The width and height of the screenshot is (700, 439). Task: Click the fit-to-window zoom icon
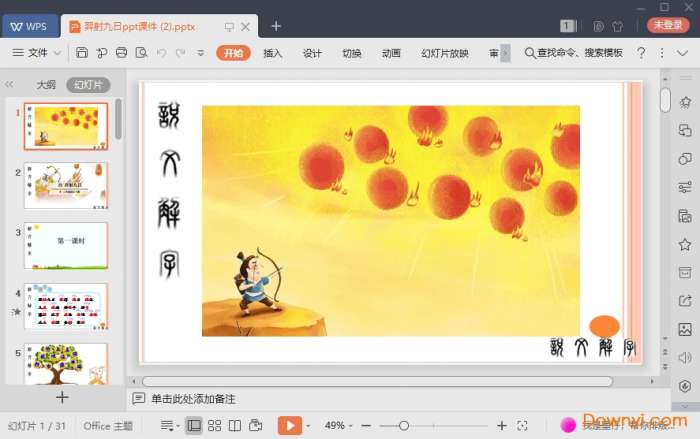(x=522, y=426)
